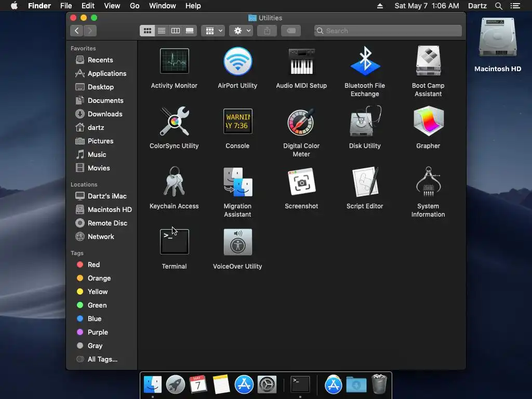Select the Console app icon
Screen dimensions: 532x399
coord(237,122)
